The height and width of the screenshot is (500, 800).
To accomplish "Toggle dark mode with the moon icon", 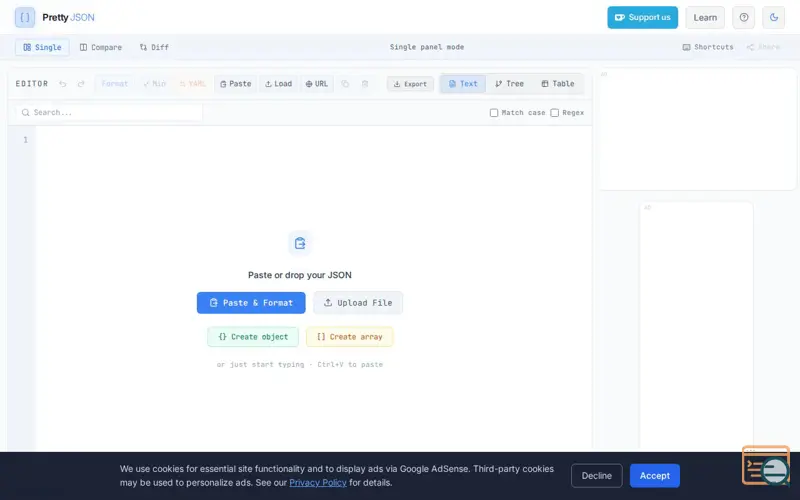I will (x=773, y=17).
